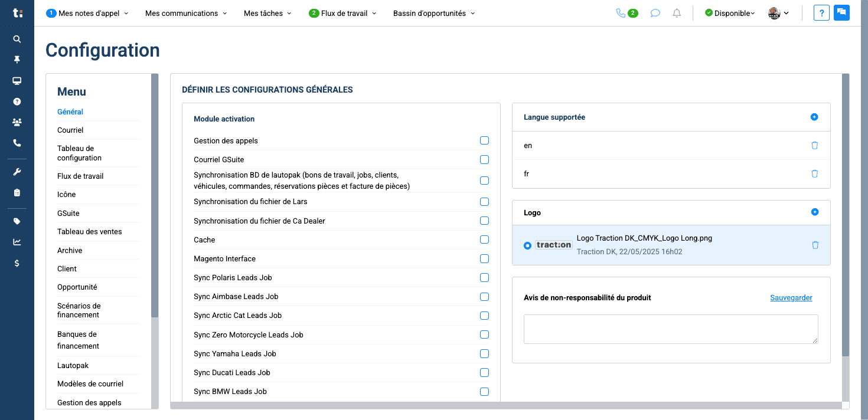Click the phone icon in sidebar
This screenshot has width=868, height=420.
[x=17, y=143]
